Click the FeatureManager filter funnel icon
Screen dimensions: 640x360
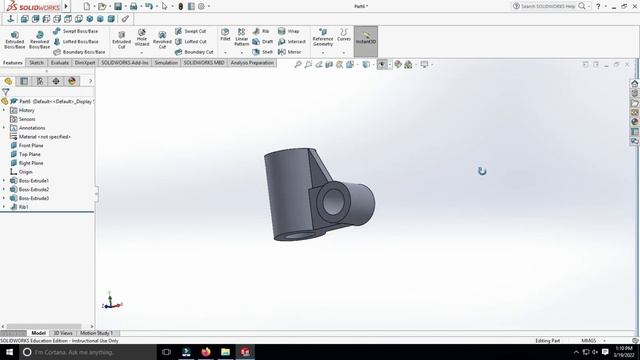(5, 92)
